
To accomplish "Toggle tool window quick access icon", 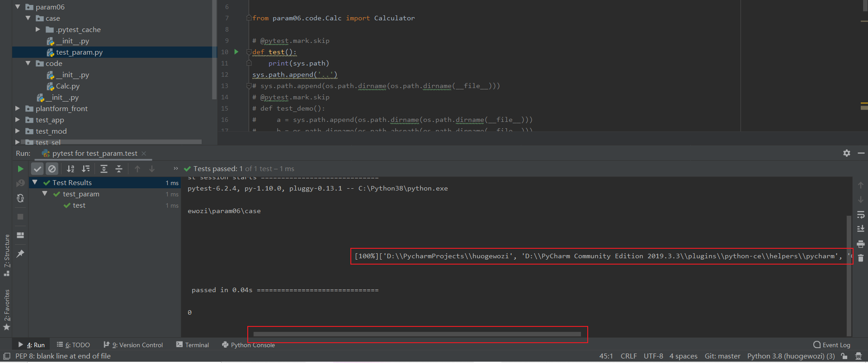I will 7,356.
